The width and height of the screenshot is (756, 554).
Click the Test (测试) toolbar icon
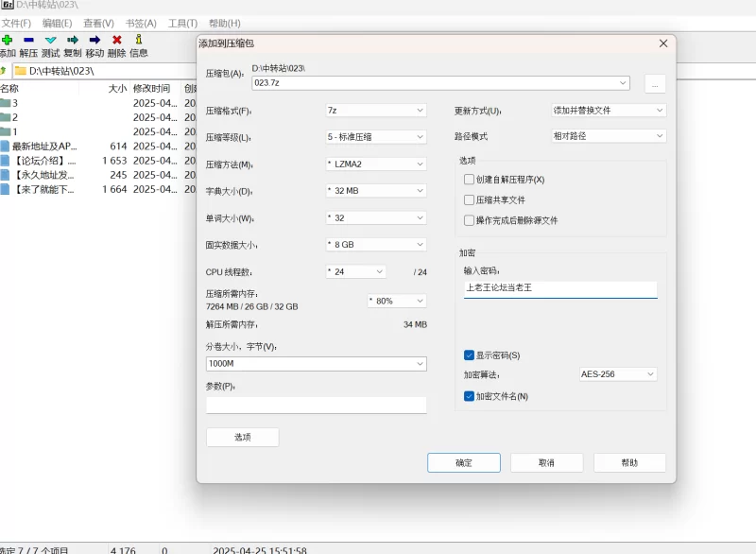(x=51, y=40)
